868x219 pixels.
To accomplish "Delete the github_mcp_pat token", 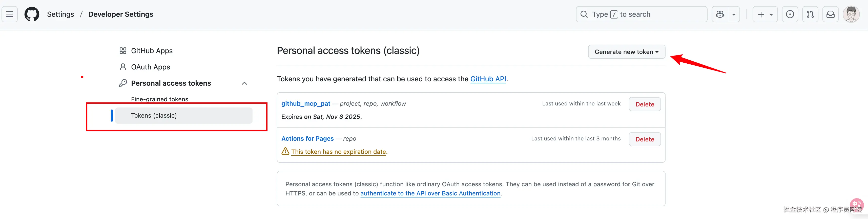I will click(x=645, y=104).
